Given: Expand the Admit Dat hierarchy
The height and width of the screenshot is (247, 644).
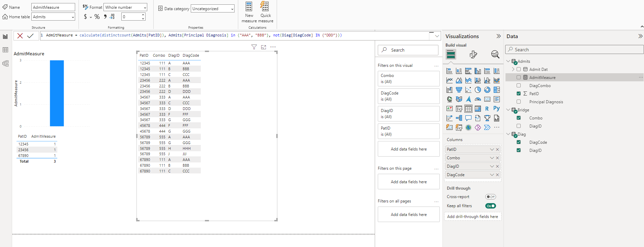Looking at the screenshot, I should coord(513,69).
